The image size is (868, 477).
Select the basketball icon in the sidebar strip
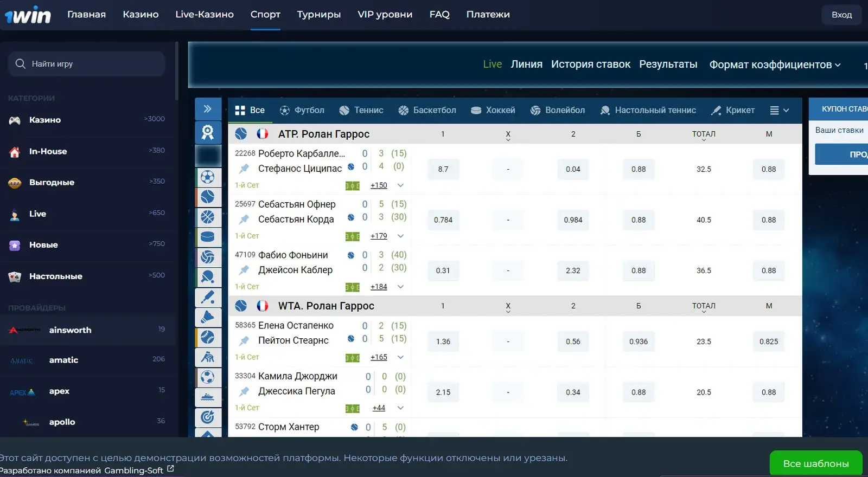208,217
